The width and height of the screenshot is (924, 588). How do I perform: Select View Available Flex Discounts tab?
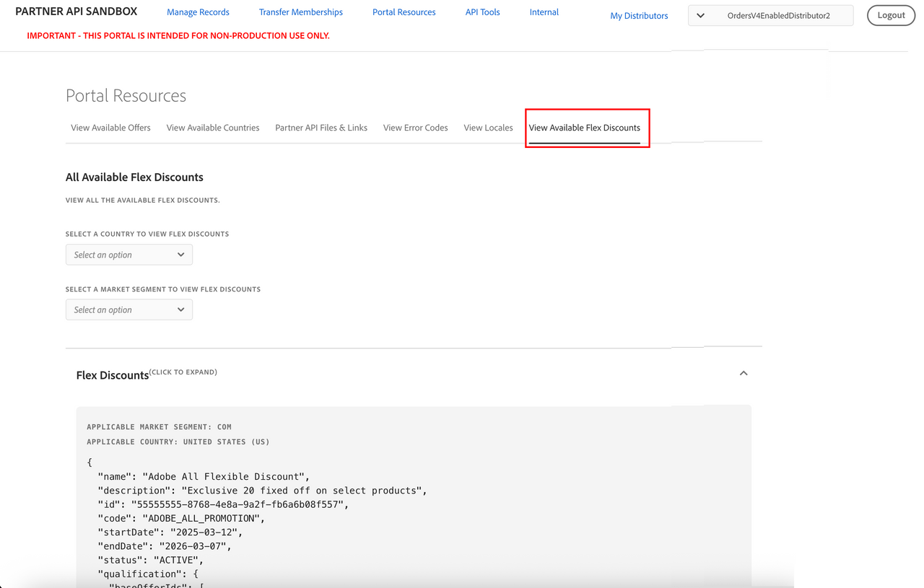584,128
